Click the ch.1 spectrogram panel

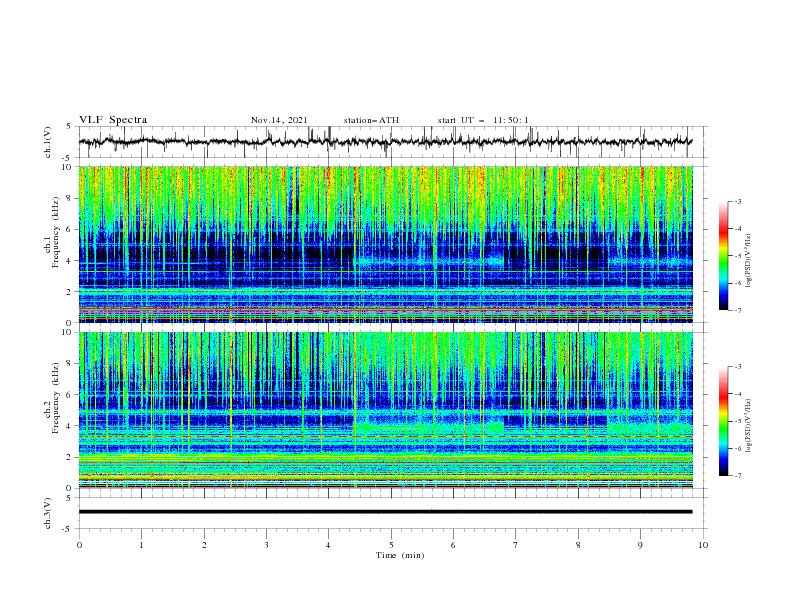pyautogui.click(x=386, y=244)
